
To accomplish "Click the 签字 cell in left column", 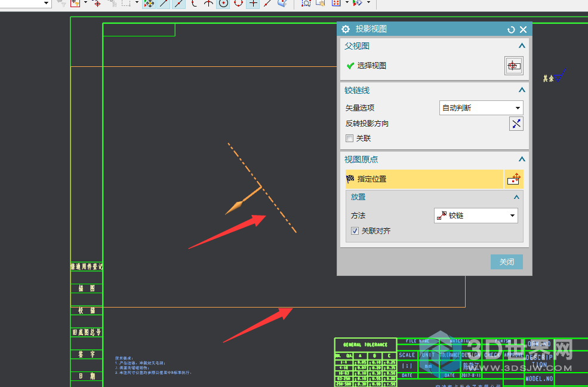I will [x=87, y=354].
